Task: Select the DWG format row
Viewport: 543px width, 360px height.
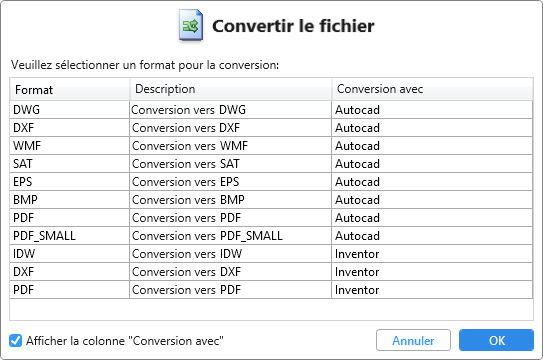Action: [271, 110]
